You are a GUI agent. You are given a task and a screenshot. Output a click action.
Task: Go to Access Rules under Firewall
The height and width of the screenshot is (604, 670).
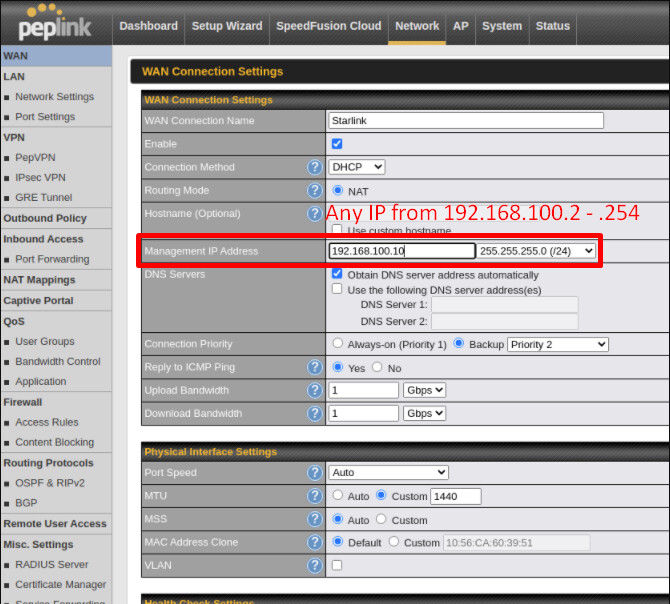point(46,422)
